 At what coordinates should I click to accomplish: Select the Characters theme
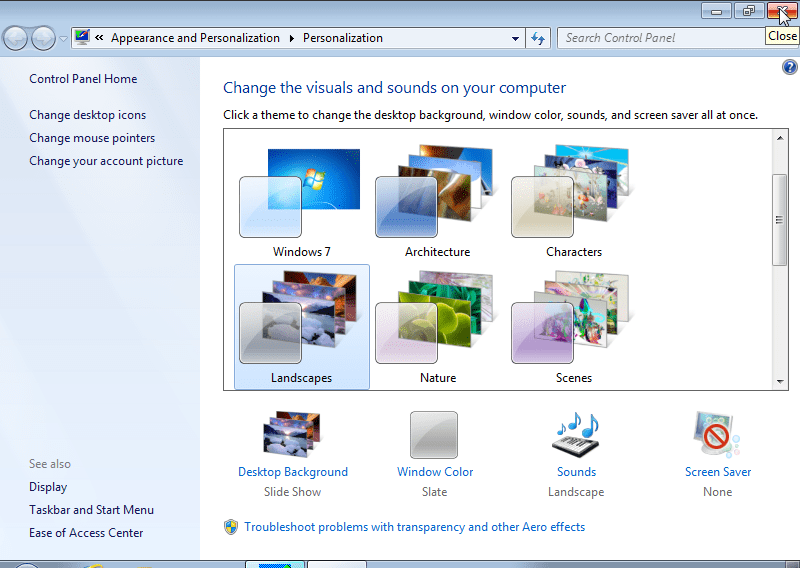[x=573, y=201]
